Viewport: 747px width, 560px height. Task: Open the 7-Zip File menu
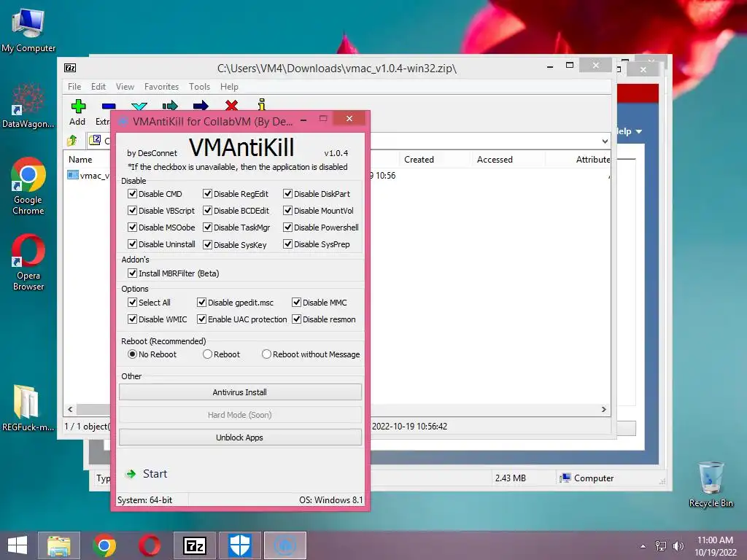[74, 87]
